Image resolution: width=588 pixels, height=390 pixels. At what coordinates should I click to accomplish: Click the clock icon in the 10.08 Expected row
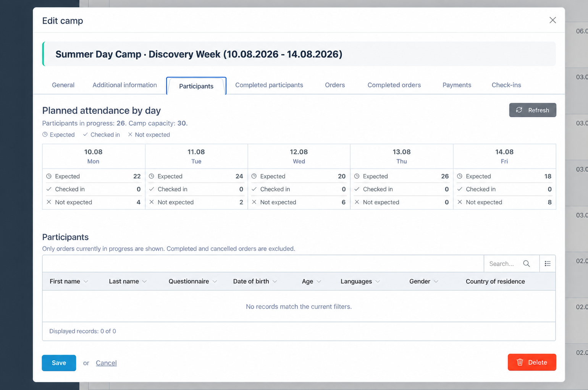pos(49,176)
